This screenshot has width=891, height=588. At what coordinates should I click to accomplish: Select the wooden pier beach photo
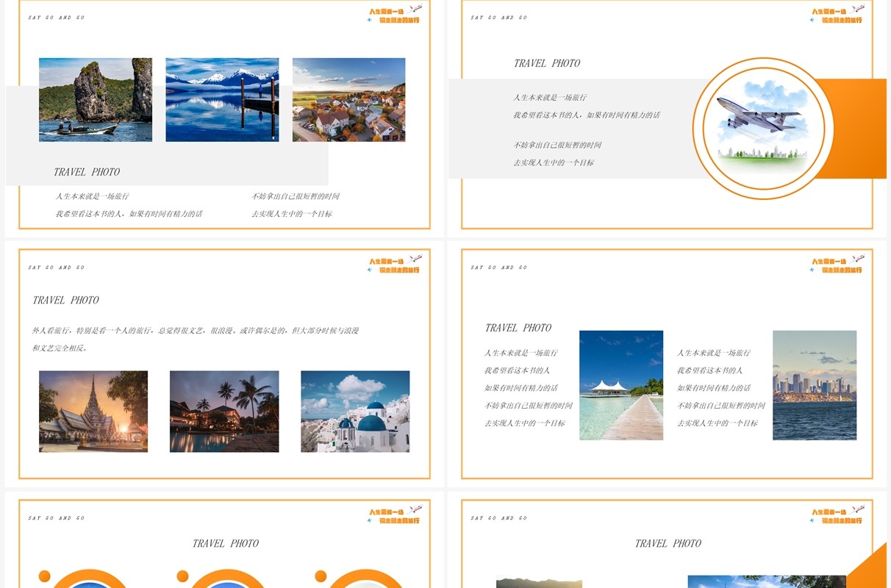click(x=621, y=385)
